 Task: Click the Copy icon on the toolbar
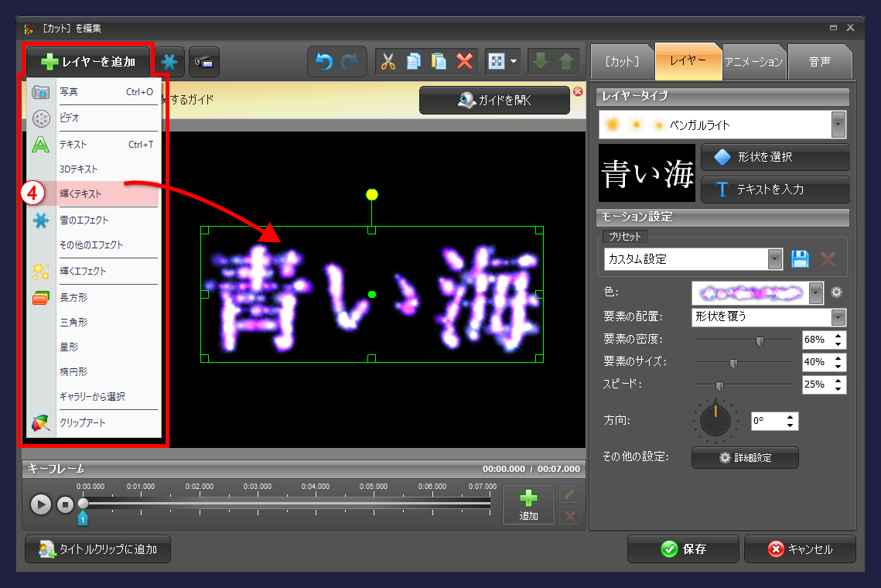[x=413, y=62]
